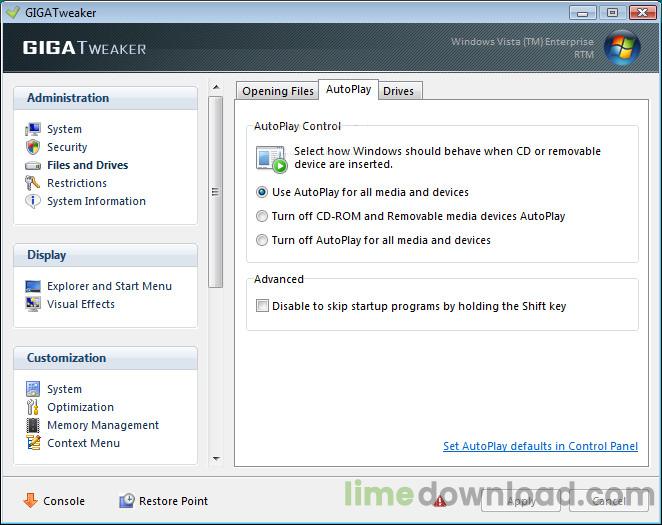
Task: Click the Administration group header
Action: click(106, 98)
